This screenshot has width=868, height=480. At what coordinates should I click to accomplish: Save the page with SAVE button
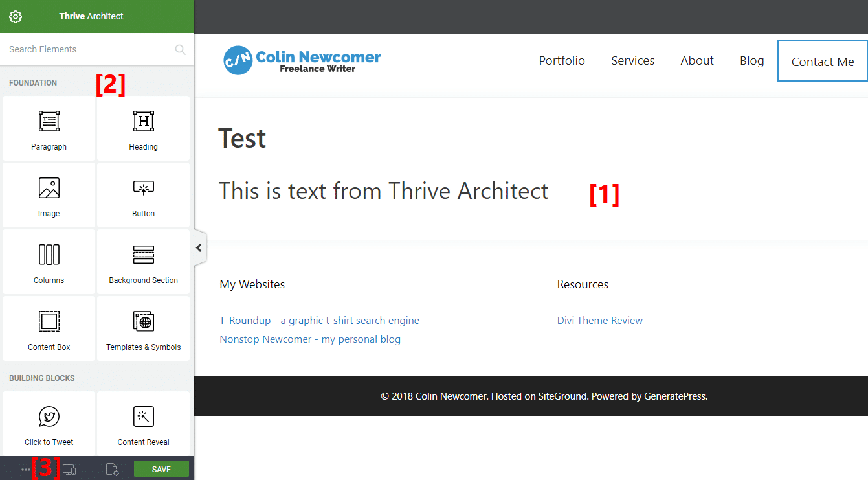pos(161,468)
